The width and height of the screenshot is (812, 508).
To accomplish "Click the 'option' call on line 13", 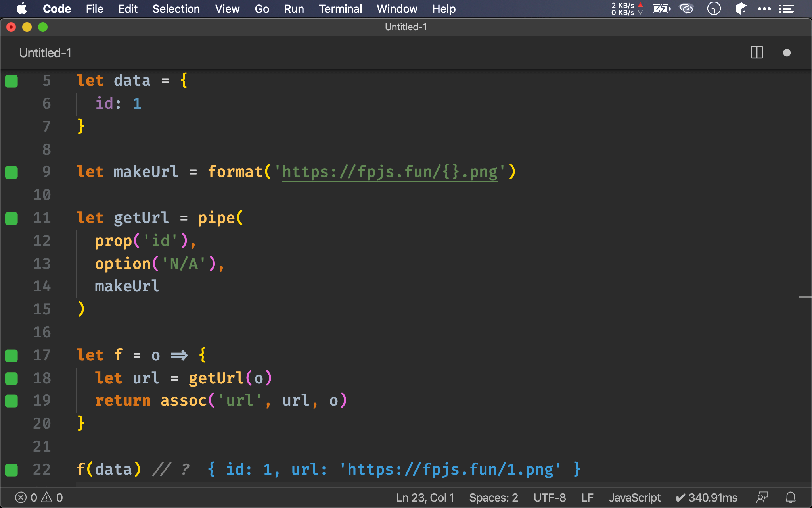I will [123, 264].
